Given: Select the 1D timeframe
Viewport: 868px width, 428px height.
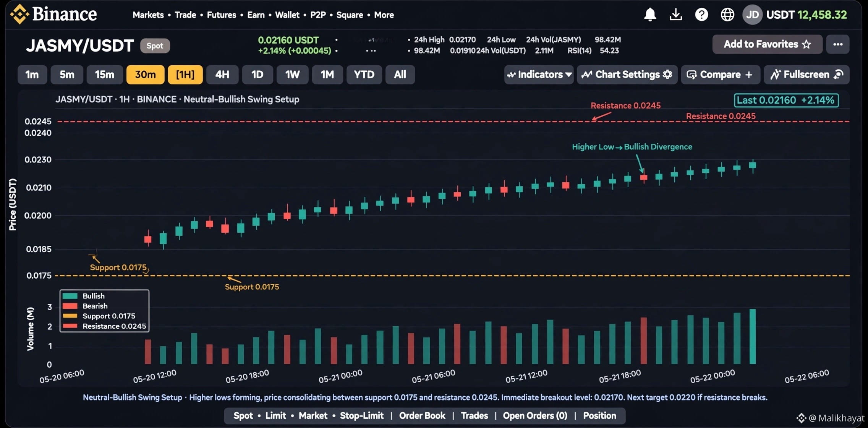Looking at the screenshot, I should point(257,75).
